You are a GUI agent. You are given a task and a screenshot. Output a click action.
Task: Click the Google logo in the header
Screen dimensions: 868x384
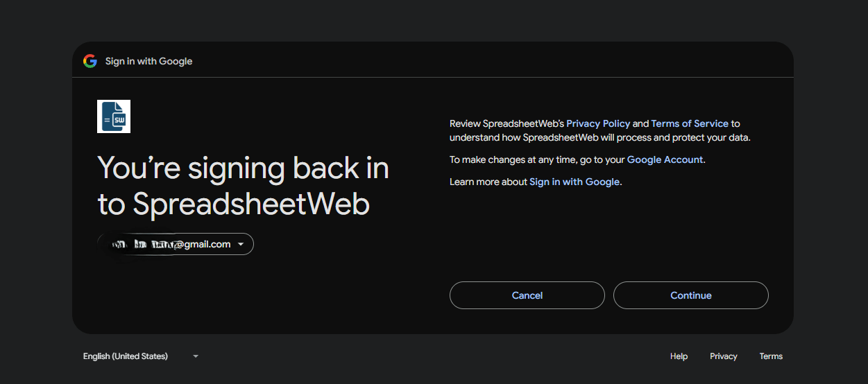pyautogui.click(x=90, y=61)
